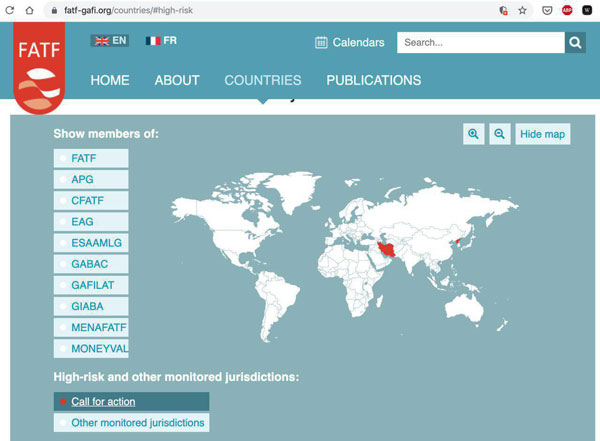600x441 pixels.
Task: Click Australia on the world map
Action: [x=464, y=308]
